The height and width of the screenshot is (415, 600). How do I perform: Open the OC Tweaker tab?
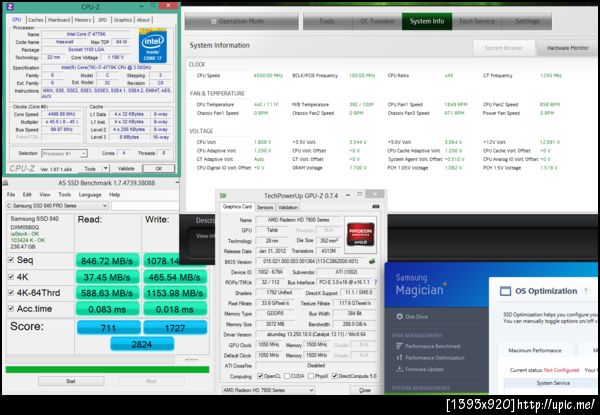tap(377, 21)
